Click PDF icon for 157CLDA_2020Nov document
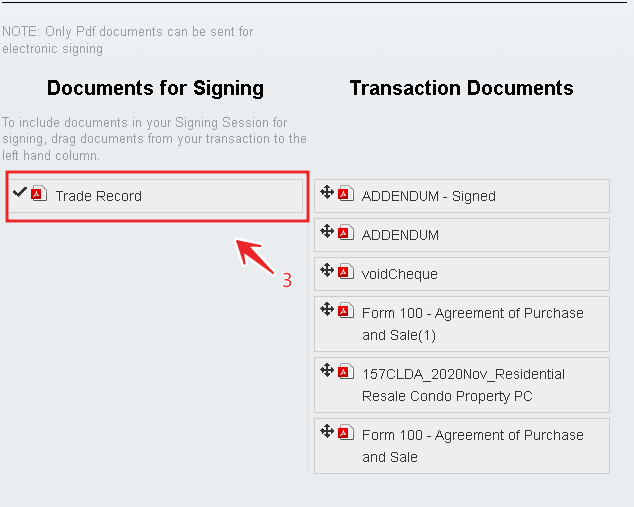The width and height of the screenshot is (634, 507). (346, 372)
